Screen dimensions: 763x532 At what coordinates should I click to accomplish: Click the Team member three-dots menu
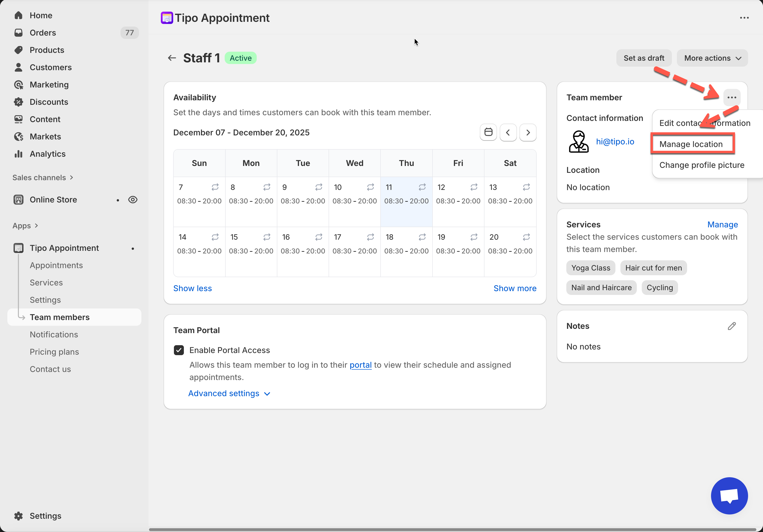click(731, 98)
